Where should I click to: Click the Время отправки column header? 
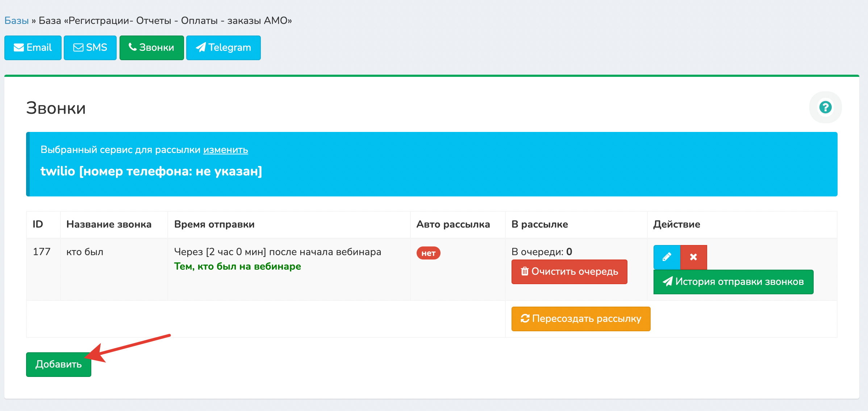pyautogui.click(x=214, y=224)
